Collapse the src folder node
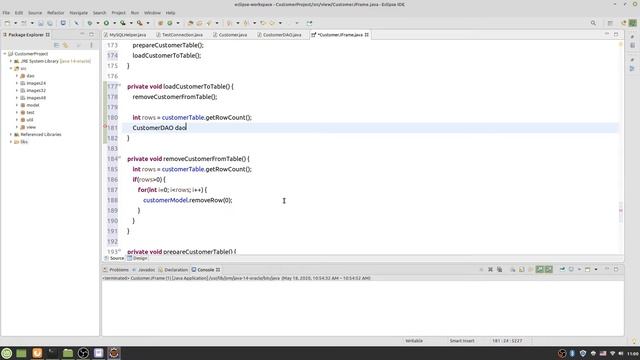 (x=11, y=69)
